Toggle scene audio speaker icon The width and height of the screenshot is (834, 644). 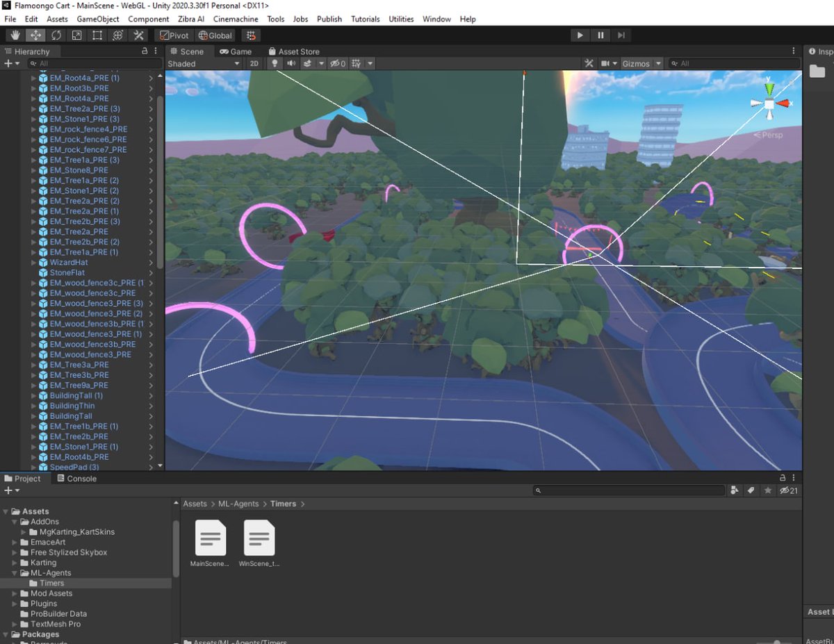(x=291, y=63)
